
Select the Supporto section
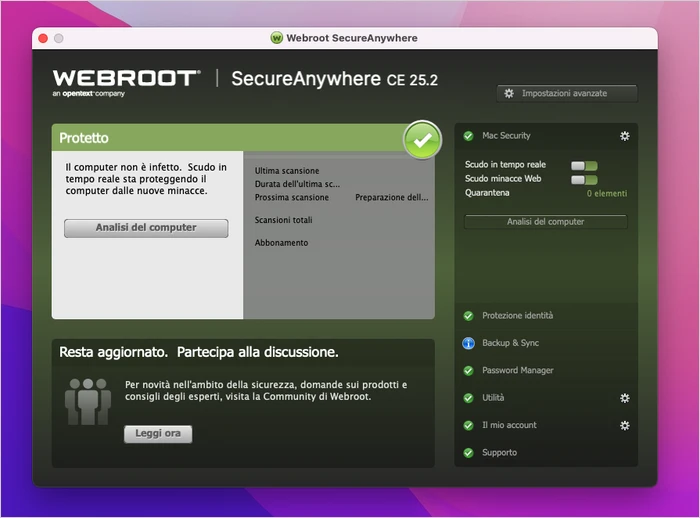[499, 453]
